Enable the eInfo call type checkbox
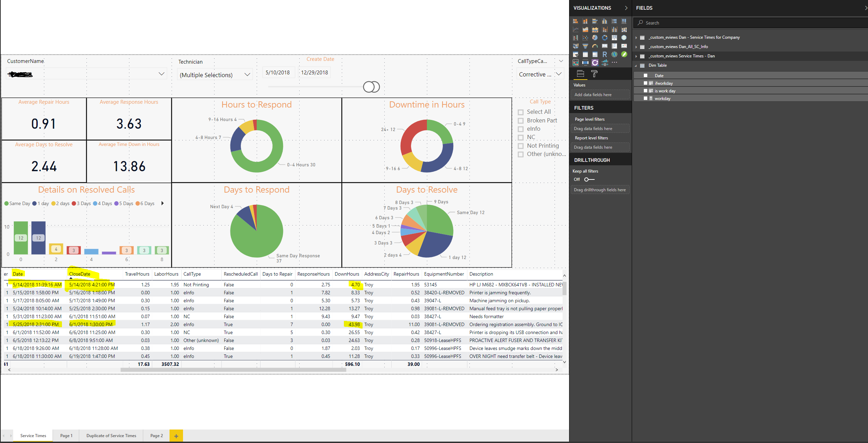868x443 pixels. point(521,129)
